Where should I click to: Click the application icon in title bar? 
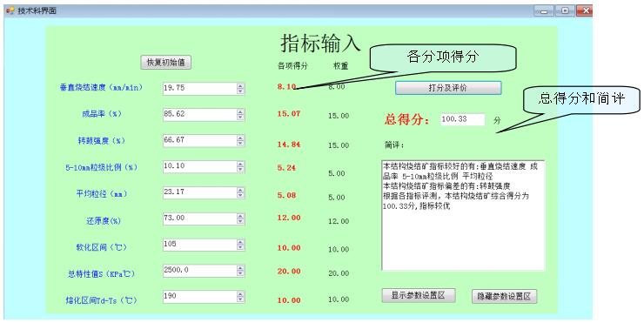click(x=10, y=10)
